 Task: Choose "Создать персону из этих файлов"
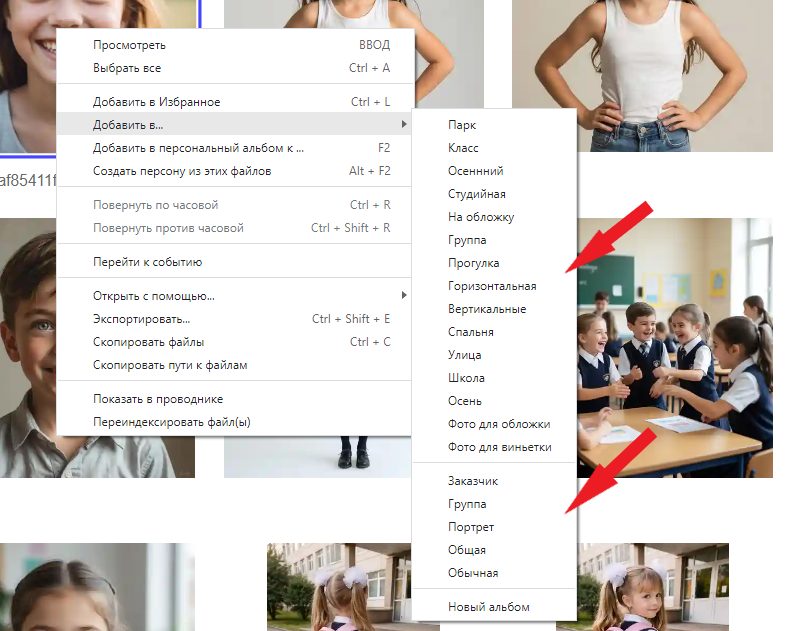[182, 171]
